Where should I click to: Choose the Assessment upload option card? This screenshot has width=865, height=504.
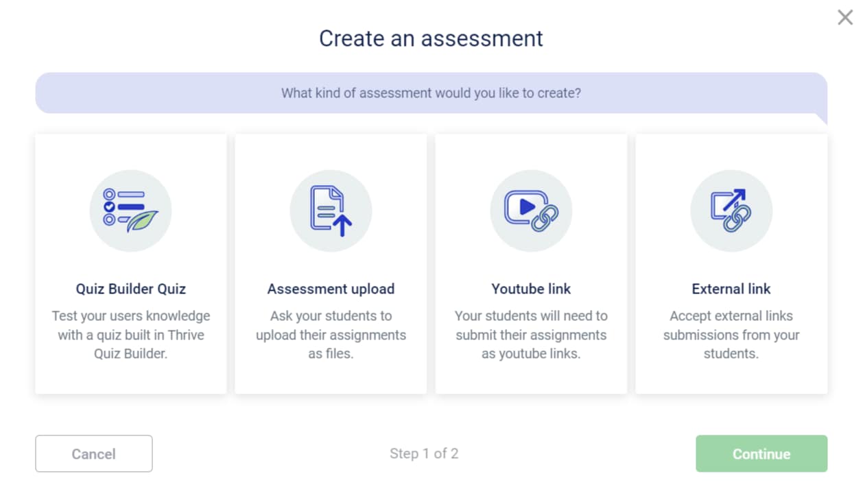tap(331, 263)
